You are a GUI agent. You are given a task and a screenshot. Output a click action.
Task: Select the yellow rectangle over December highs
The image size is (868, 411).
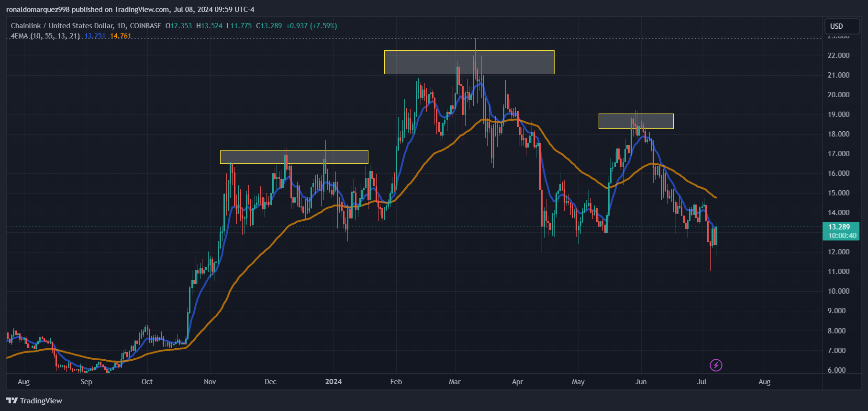[294, 157]
